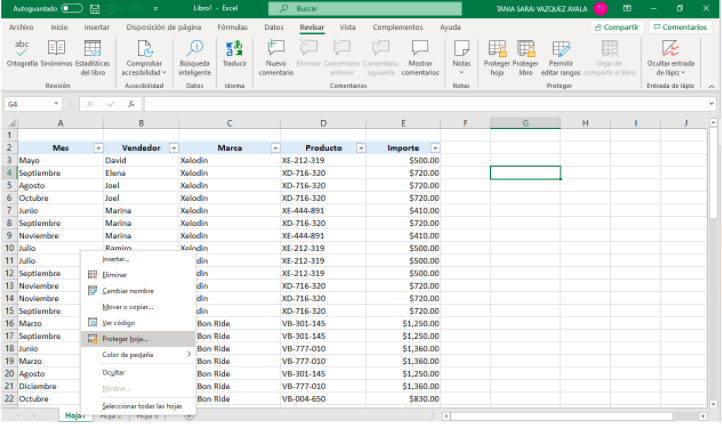Choose Eliminar in context menu
This screenshot has width=722, height=424.
[x=138, y=275]
